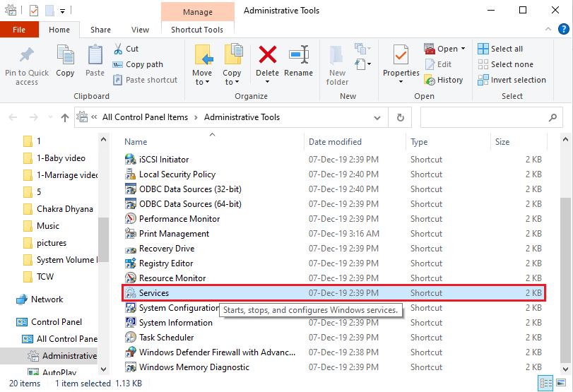Open the File tab
573x392 pixels.
19,30
